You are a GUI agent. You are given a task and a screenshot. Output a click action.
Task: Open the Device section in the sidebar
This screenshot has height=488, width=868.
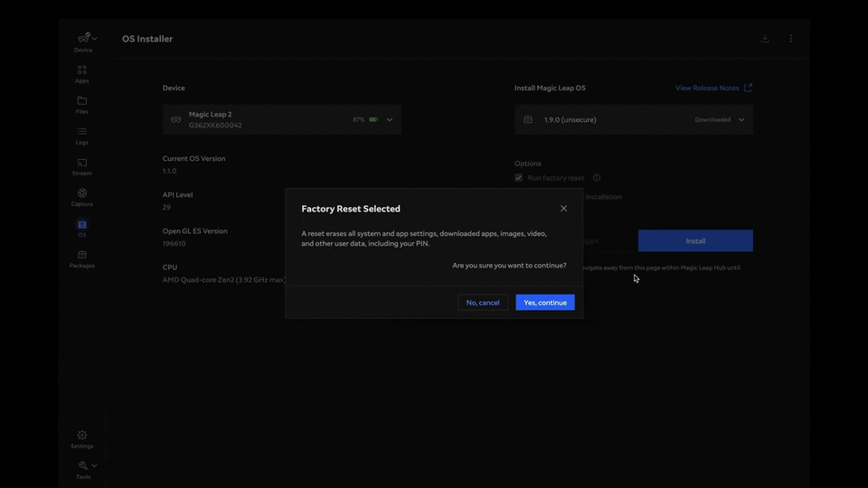coord(83,42)
